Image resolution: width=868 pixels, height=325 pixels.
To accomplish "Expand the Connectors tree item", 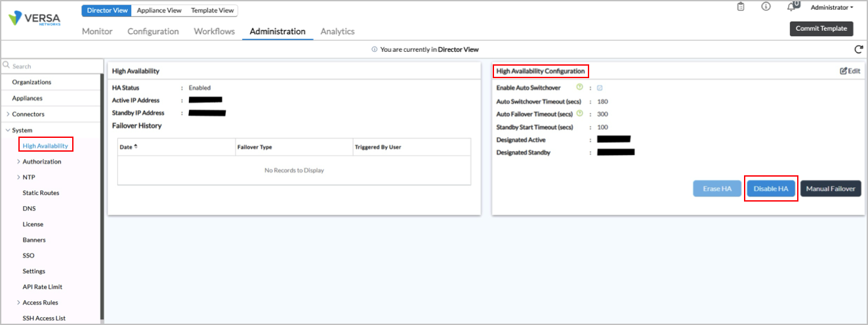I will coord(7,114).
